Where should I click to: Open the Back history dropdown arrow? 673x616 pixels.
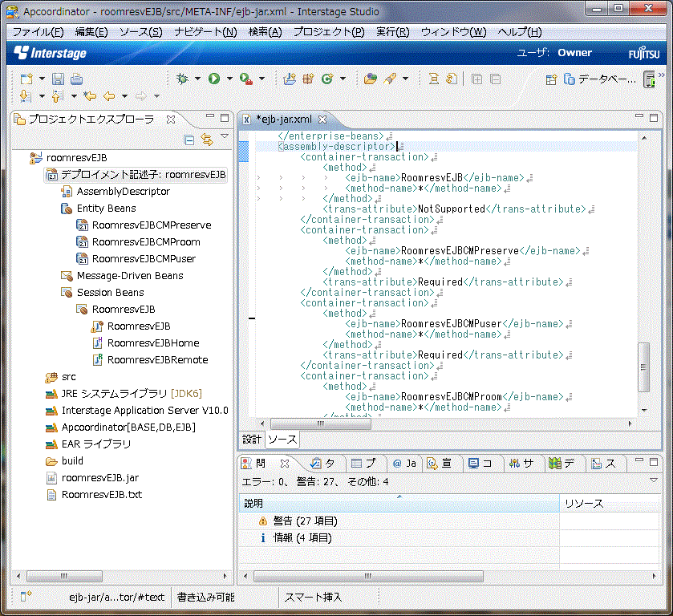pyautogui.click(x=124, y=96)
